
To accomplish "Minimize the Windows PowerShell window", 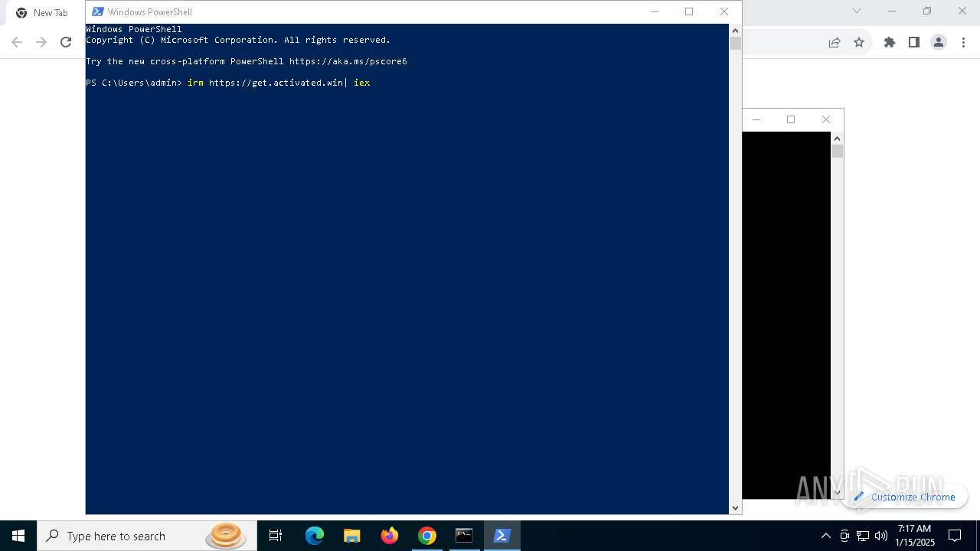I will 654,11.
